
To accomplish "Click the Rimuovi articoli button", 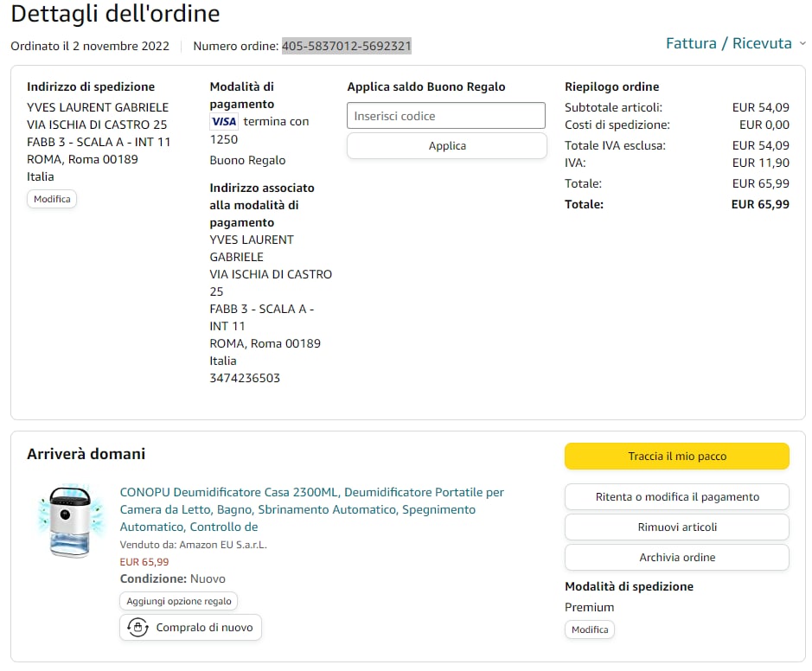I will click(676, 527).
